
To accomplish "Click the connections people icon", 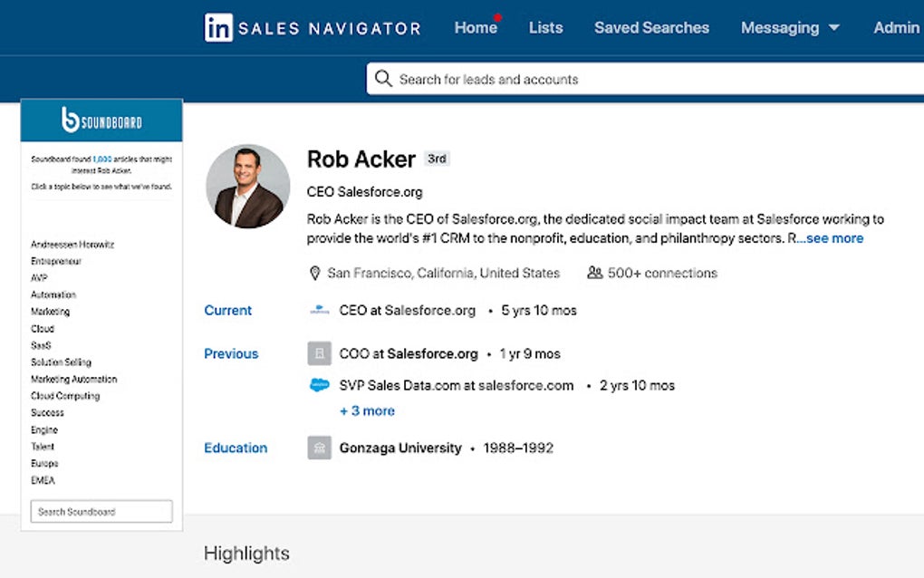I will point(595,273).
